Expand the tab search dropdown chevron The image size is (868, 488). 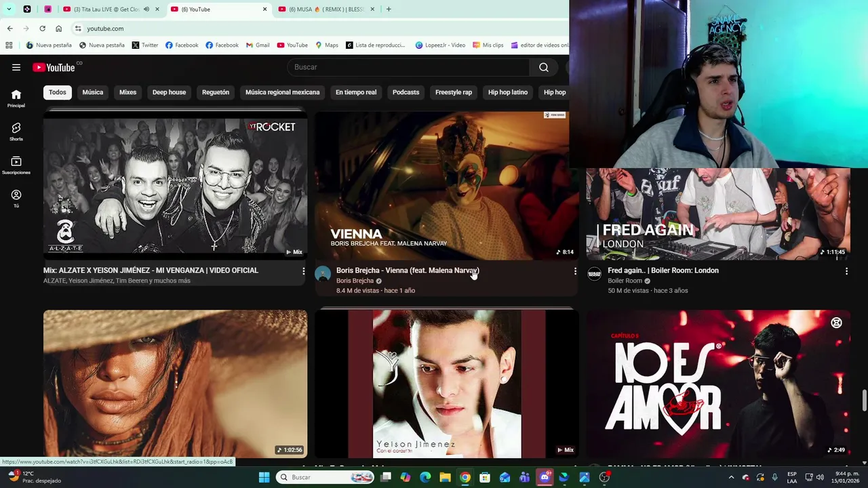pos(9,9)
